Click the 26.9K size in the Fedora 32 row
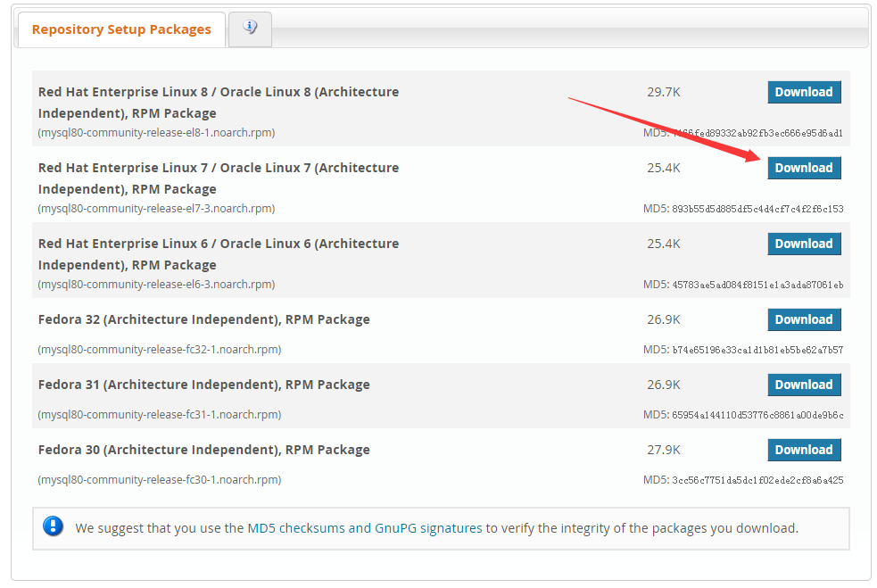 click(664, 319)
